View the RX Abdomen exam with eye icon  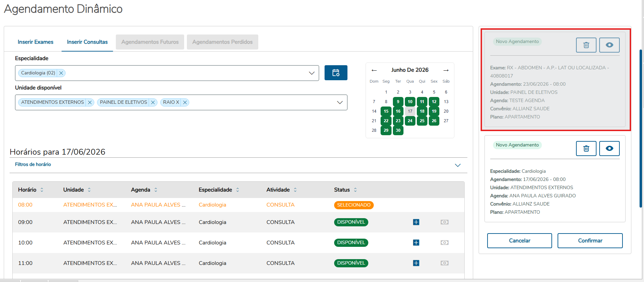609,45
